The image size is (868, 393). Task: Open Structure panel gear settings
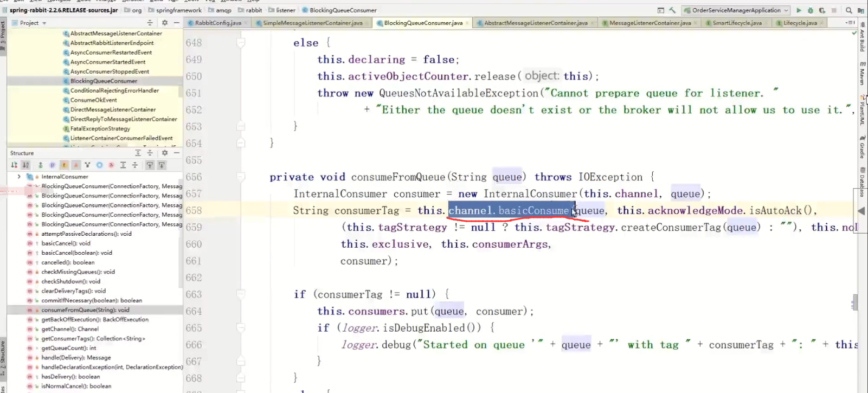165,153
